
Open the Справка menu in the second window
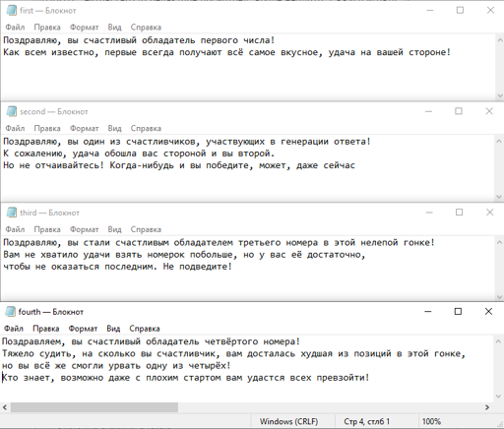click(x=146, y=128)
